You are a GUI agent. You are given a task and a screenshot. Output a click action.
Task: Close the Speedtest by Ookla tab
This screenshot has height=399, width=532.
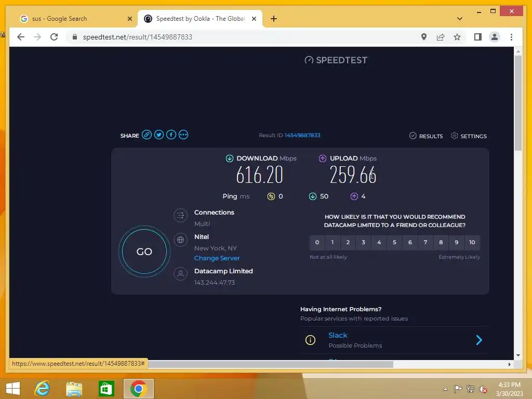(x=254, y=19)
